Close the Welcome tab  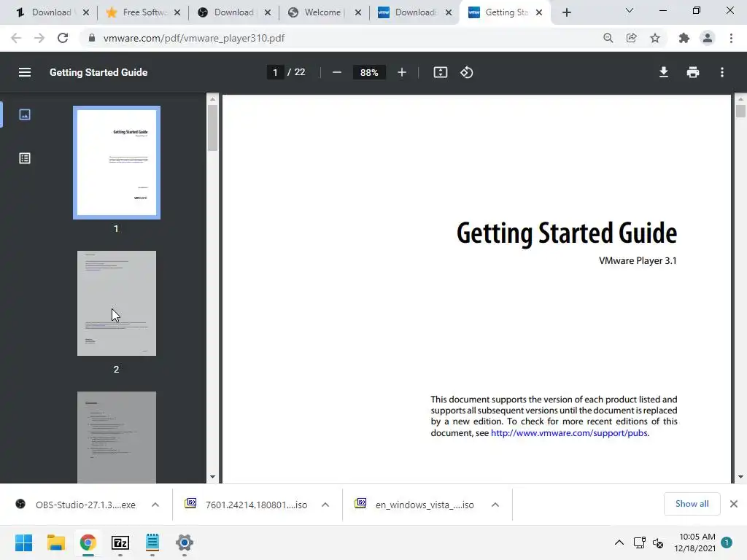pyautogui.click(x=358, y=12)
